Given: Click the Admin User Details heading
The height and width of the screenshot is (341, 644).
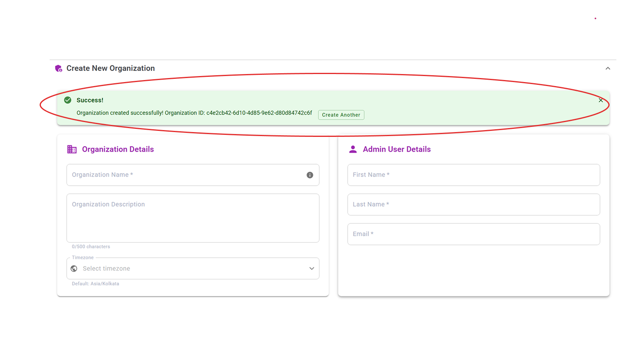Looking at the screenshot, I should 396,149.
